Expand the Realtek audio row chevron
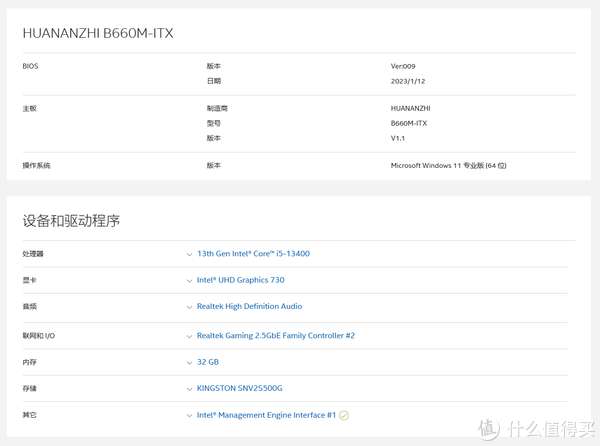Image resolution: width=600 pixels, height=446 pixels. tap(189, 307)
